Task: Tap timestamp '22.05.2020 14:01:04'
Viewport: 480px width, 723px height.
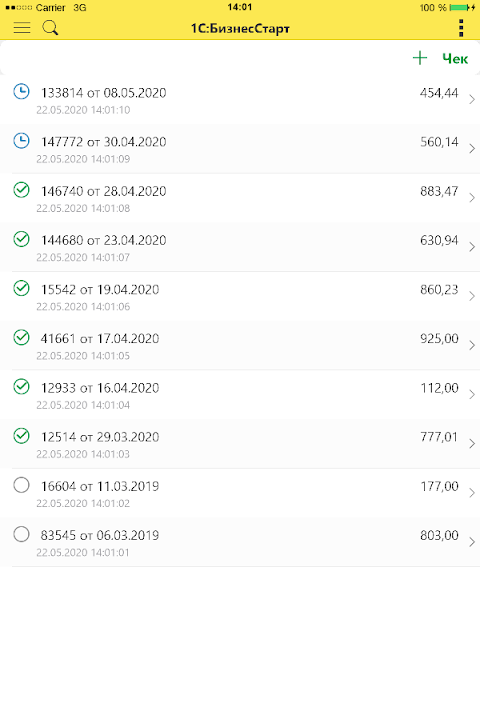Action: (x=83, y=405)
